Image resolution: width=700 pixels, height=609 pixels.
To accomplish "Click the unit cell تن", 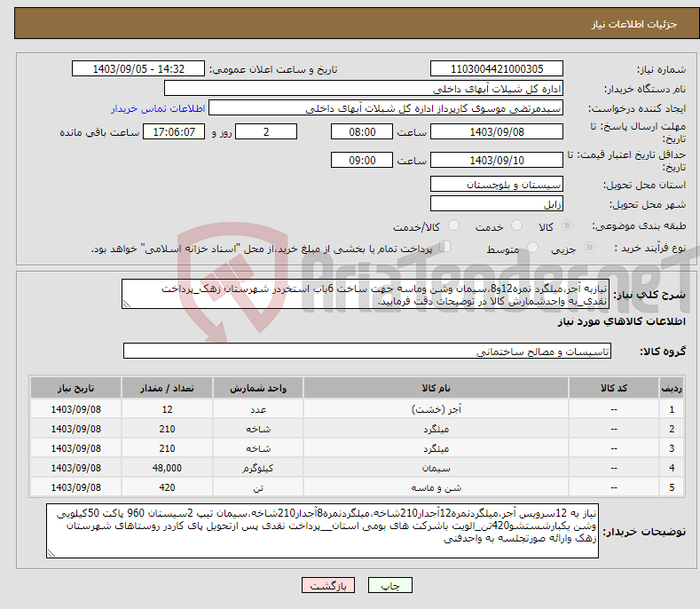I will [258, 487].
